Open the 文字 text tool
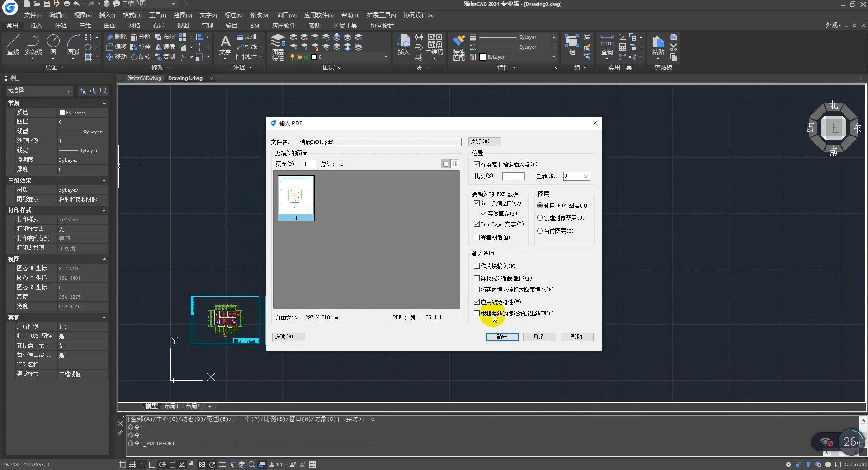The width and height of the screenshot is (868, 470). pos(225,47)
